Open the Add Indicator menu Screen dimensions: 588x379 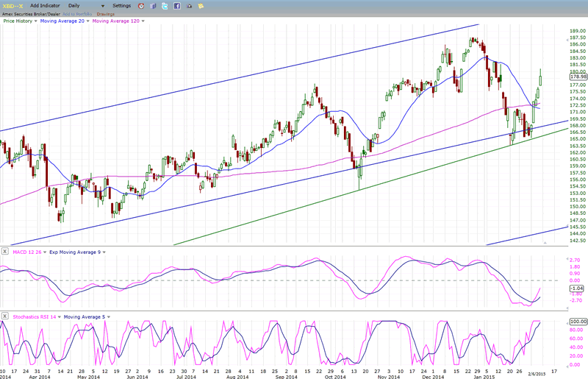[x=45, y=6]
